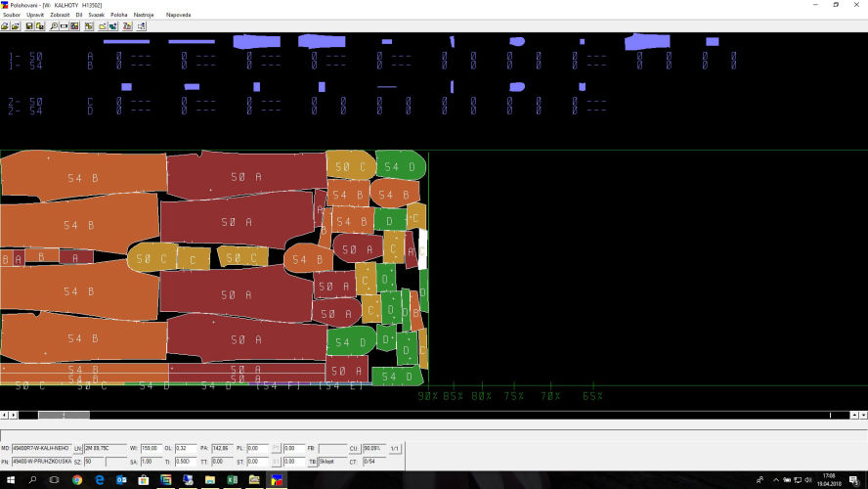This screenshot has height=489, width=868.
Task: Open the Soubor menu
Action: tap(12, 16)
